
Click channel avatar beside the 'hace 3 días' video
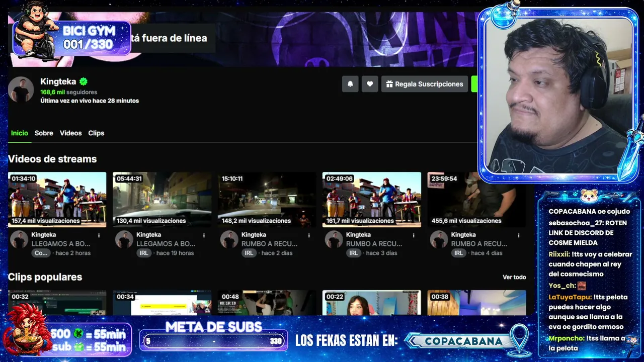point(334,239)
